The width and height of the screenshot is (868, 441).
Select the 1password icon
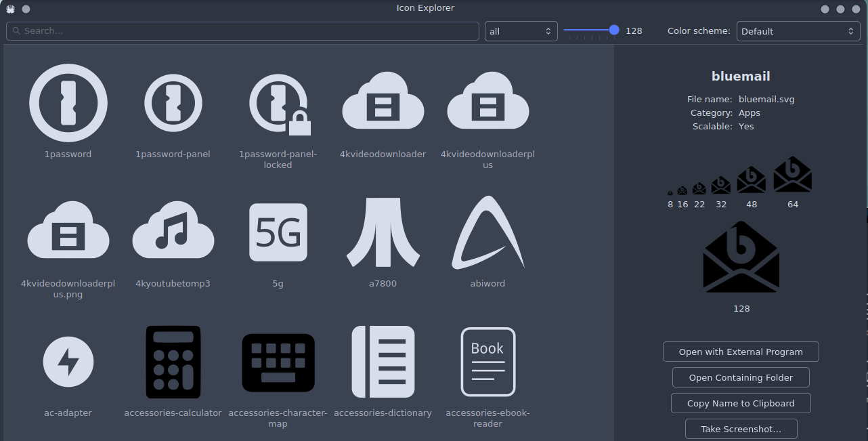pyautogui.click(x=68, y=103)
